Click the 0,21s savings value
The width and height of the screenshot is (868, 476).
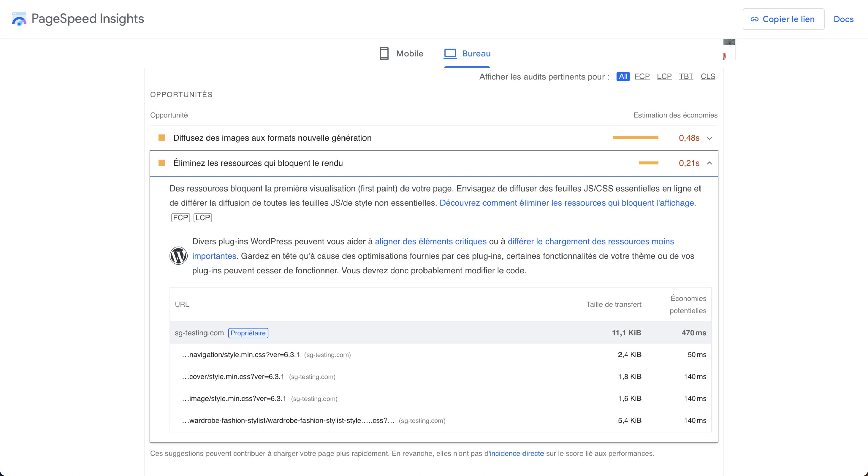[689, 163]
